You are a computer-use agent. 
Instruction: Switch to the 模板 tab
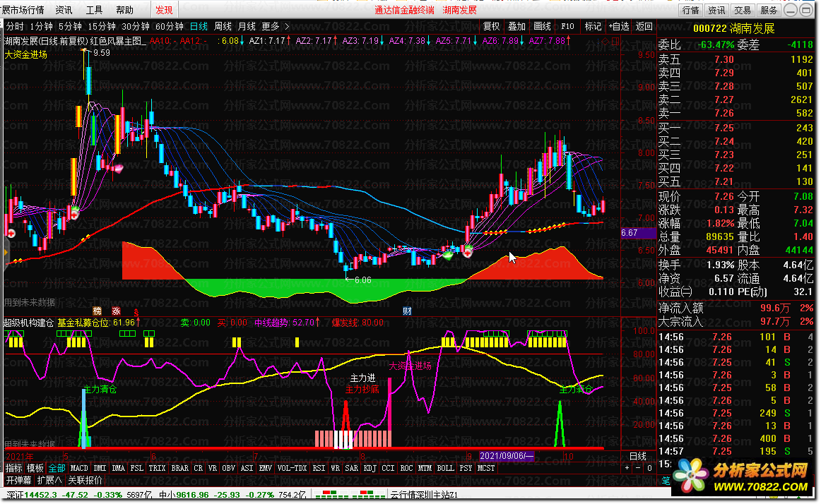(x=35, y=468)
